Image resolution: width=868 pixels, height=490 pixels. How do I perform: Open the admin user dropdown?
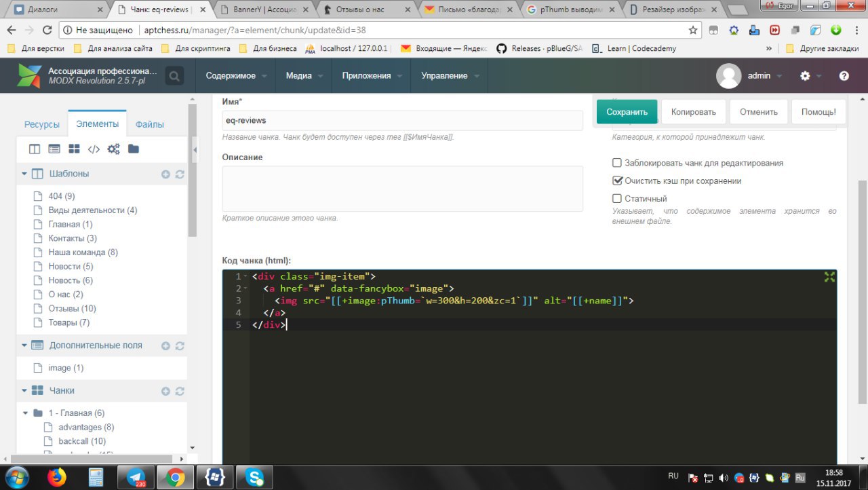point(765,76)
